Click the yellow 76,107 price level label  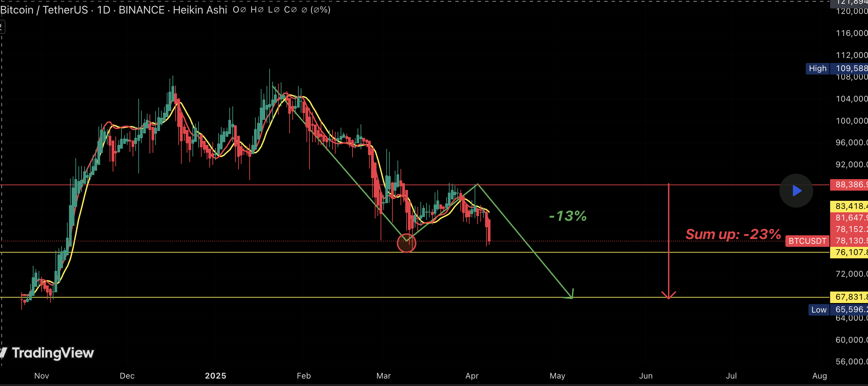coord(849,252)
